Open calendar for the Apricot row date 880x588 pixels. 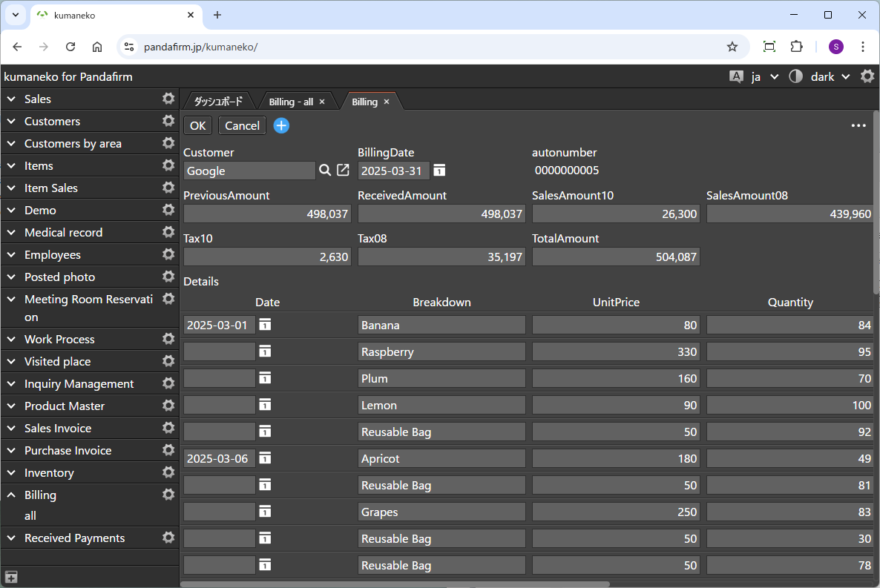point(265,458)
